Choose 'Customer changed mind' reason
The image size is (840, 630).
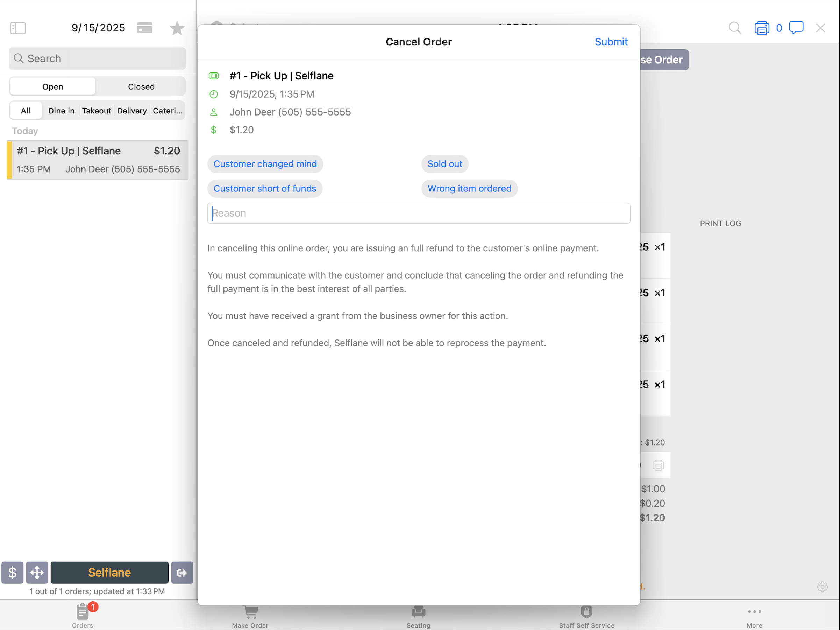pyautogui.click(x=265, y=164)
